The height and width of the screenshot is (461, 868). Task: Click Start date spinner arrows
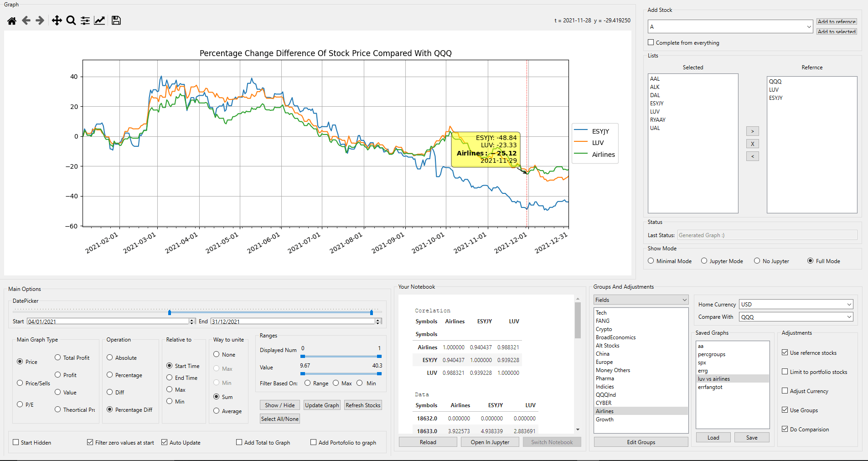[192, 321]
